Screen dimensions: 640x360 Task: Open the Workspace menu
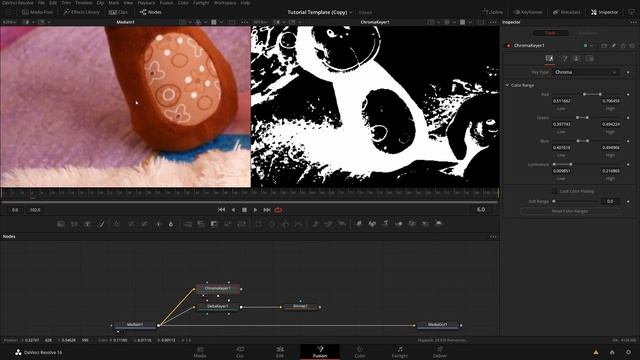point(225,2)
